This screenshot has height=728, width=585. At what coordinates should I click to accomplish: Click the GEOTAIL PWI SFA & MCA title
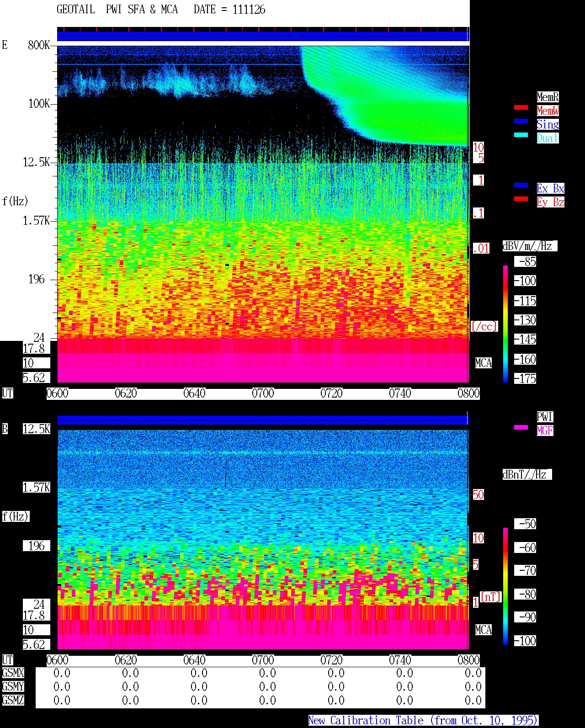pos(117,10)
